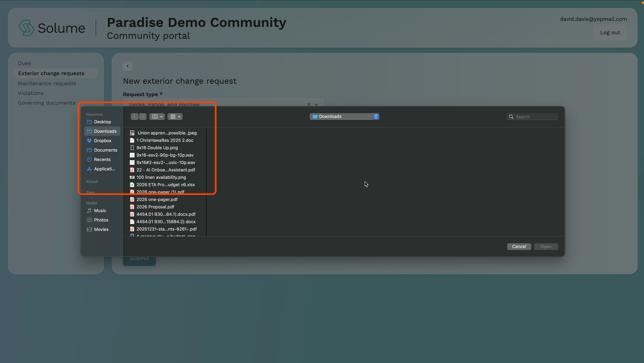Open Violations in portal navigation
Viewport: 644px width, 363px height.
pyautogui.click(x=30, y=93)
